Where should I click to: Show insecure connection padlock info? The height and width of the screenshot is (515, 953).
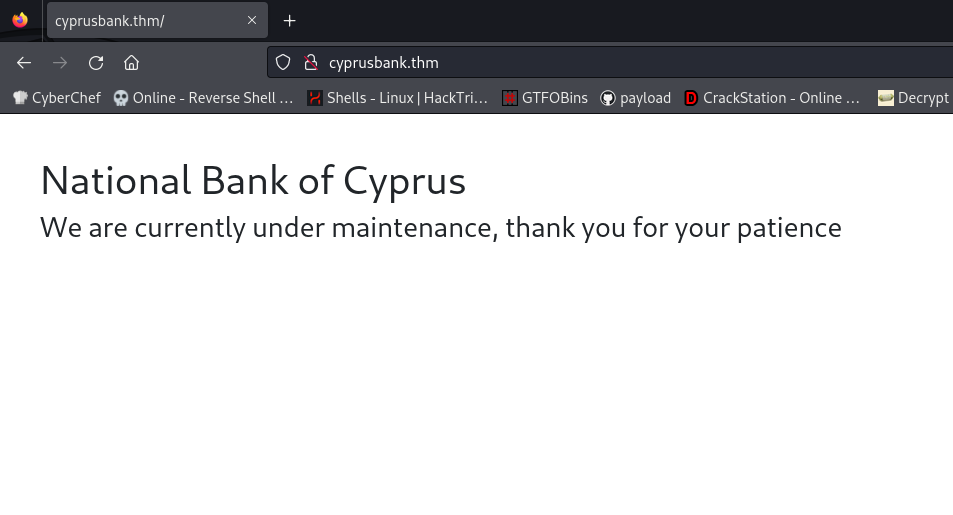[x=311, y=62]
